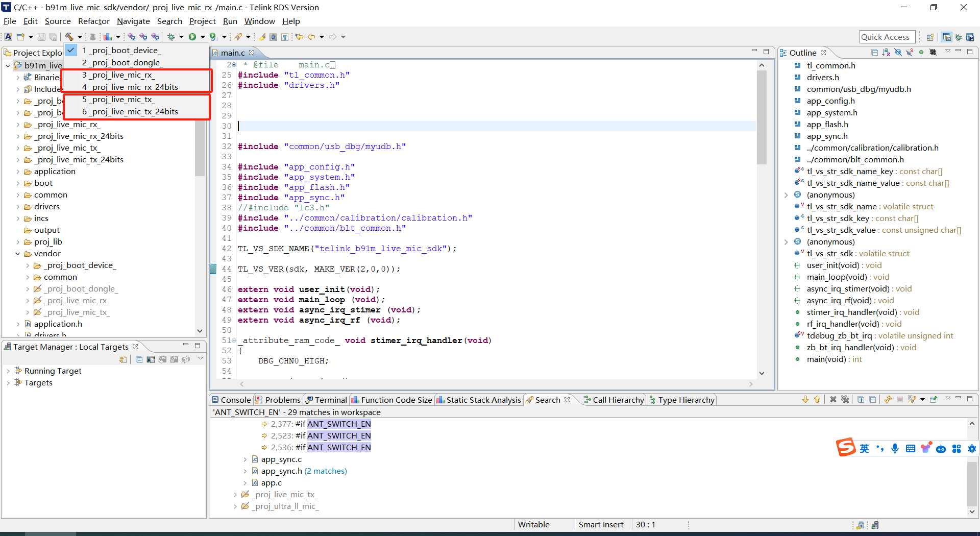This screenshot has width=980, height=536.
Task: Switch to the Static Stack Analysis tab
Action: pyautogui.click(x=479, y=400)
